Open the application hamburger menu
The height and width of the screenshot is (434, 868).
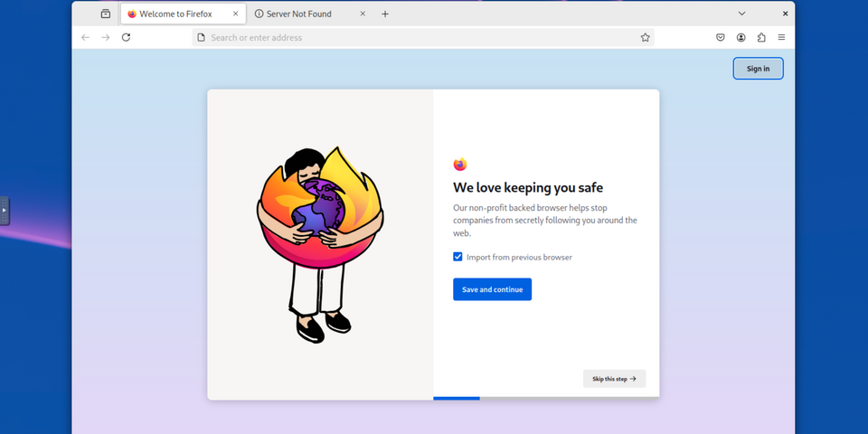pyautogui.click(x=781, y=38)
